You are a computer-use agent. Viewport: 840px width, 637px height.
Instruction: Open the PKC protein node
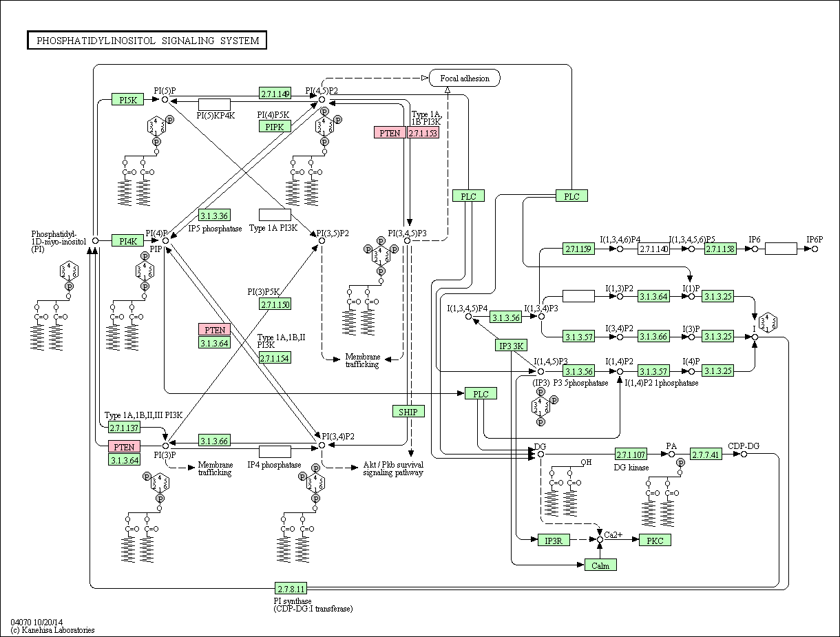click(655, 541)
